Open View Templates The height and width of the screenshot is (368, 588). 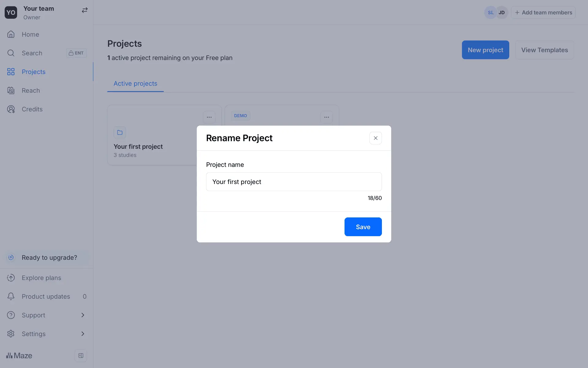pos(545,50)
